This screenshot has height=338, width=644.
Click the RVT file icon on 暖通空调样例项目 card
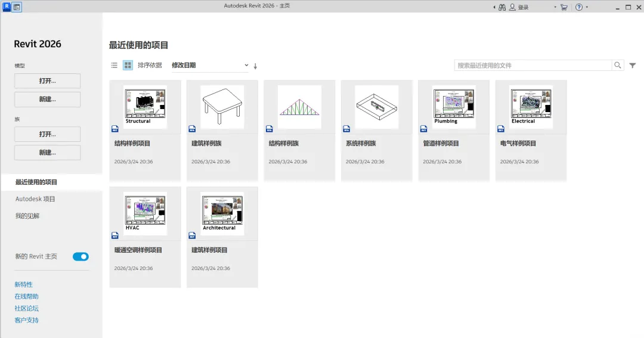point(115,235)
